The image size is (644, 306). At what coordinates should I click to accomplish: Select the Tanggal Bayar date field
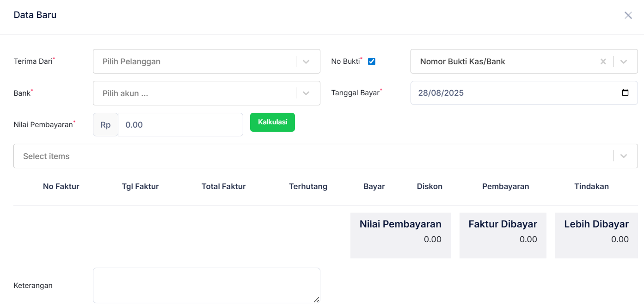(x=509, y=93)
